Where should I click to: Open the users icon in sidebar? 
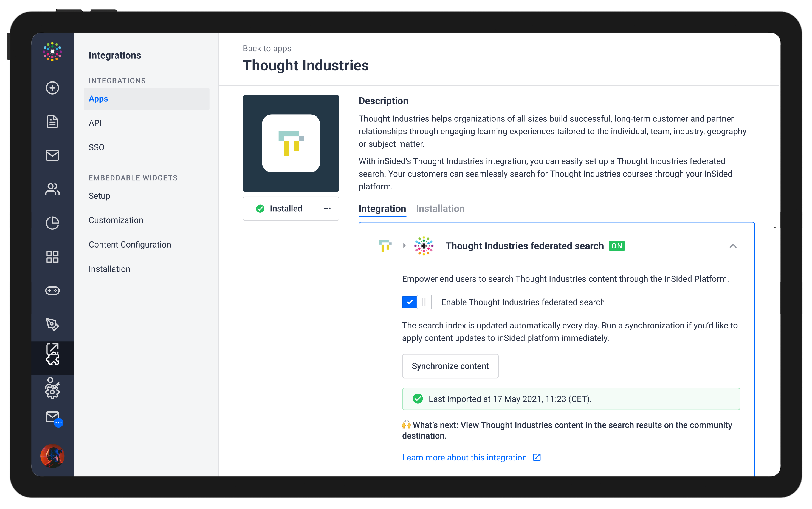[52, 189]
